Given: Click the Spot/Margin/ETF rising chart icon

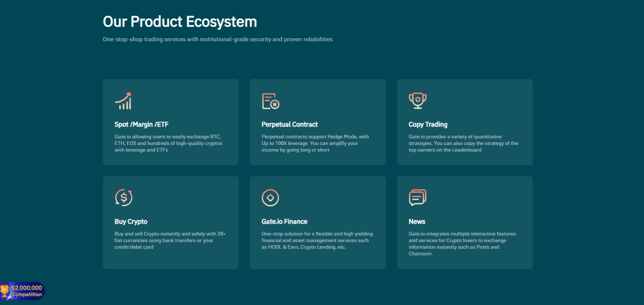Looking at the screenshot, I should click(123, 101).
